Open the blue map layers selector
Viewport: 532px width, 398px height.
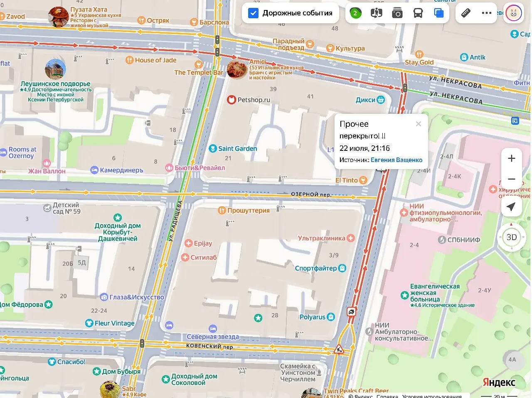click(438, 13)
